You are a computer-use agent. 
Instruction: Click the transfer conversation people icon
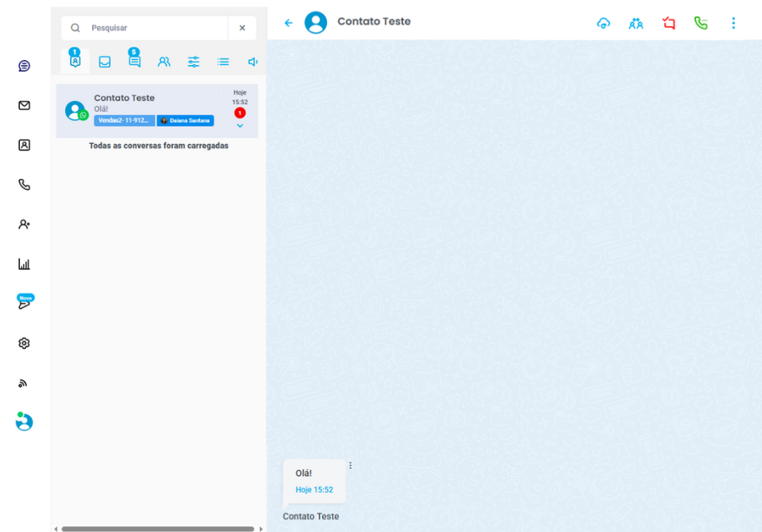(635, 23)
